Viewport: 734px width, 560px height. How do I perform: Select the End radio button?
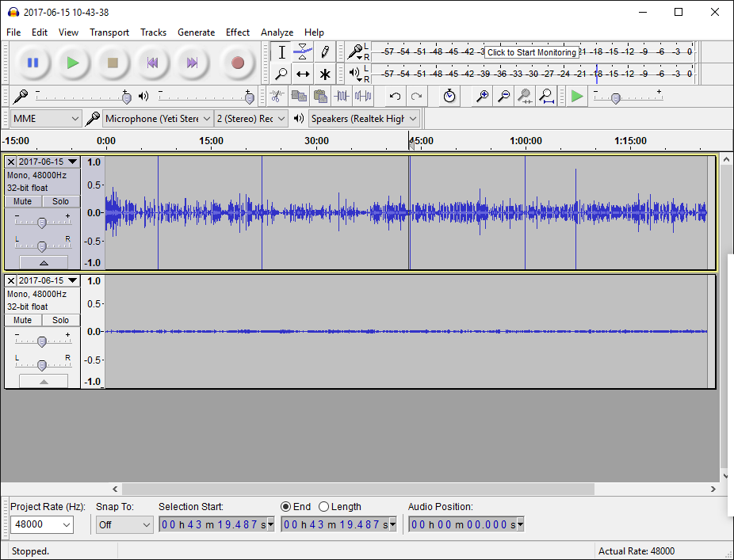[285, 507]
